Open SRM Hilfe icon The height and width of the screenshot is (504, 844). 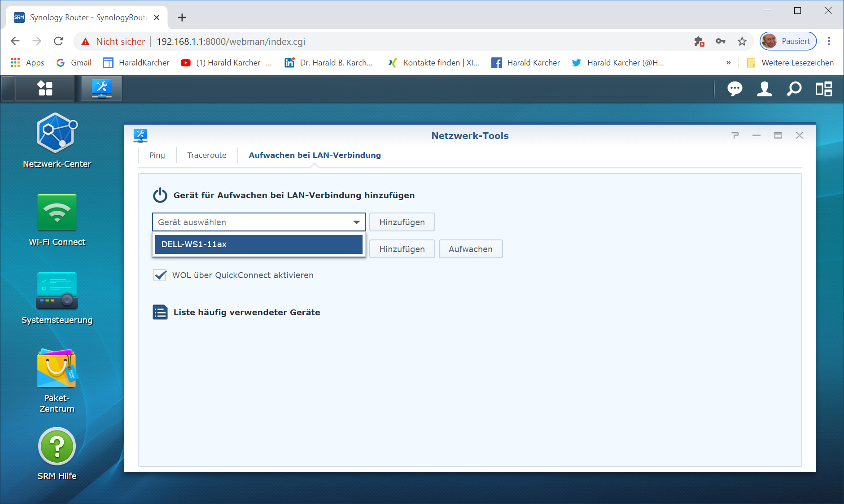pos(57,447)
